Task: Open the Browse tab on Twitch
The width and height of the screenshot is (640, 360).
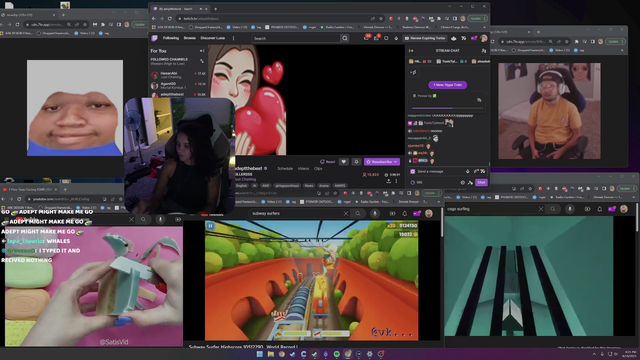Action: (190, 38)
